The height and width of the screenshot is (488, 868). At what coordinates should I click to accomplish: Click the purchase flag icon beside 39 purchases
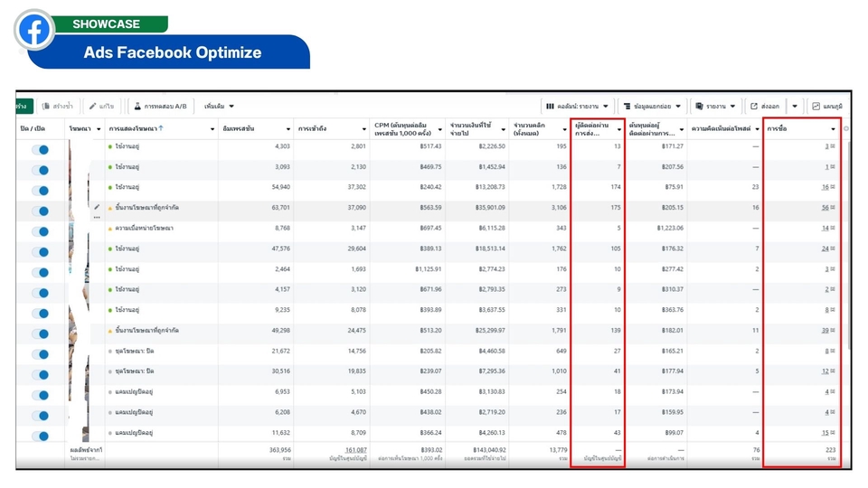tap(833, 331)
